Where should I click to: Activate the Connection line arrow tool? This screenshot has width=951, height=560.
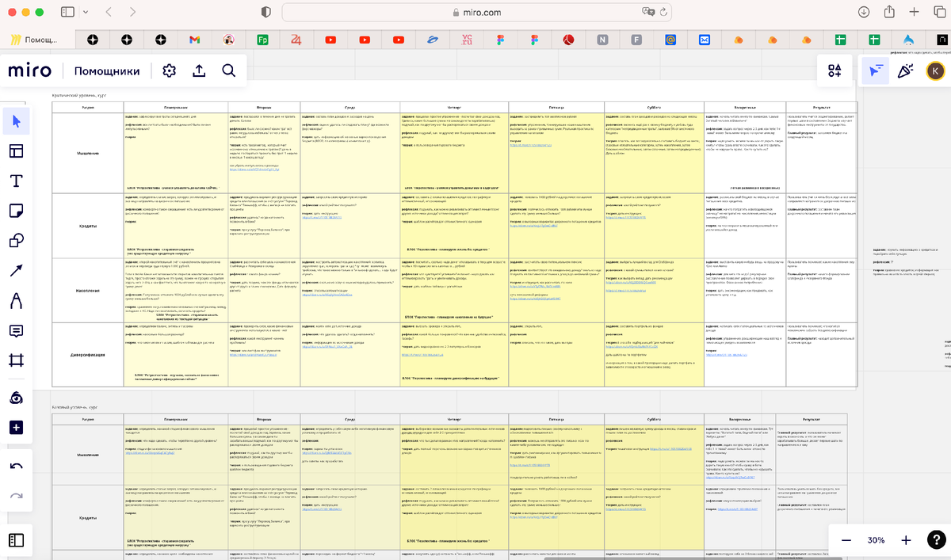click(x=16, y=271)
